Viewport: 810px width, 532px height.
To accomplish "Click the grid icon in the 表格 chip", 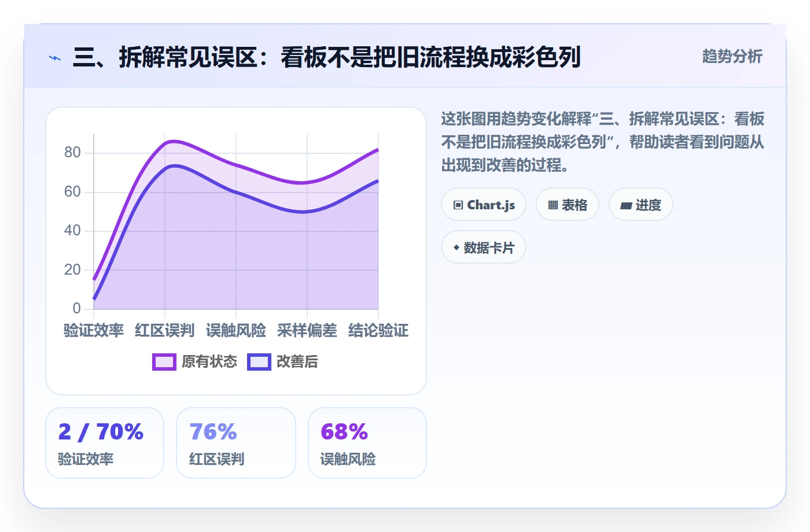I will pos(553,205).
